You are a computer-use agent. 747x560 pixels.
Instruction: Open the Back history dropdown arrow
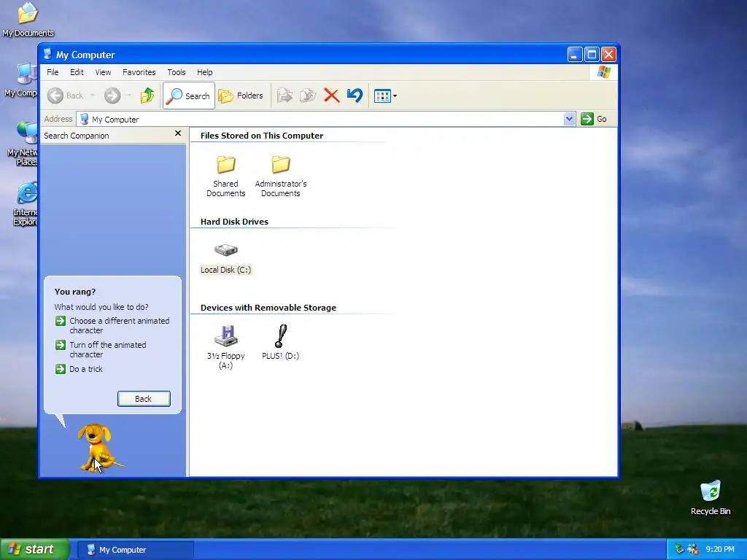93,96
